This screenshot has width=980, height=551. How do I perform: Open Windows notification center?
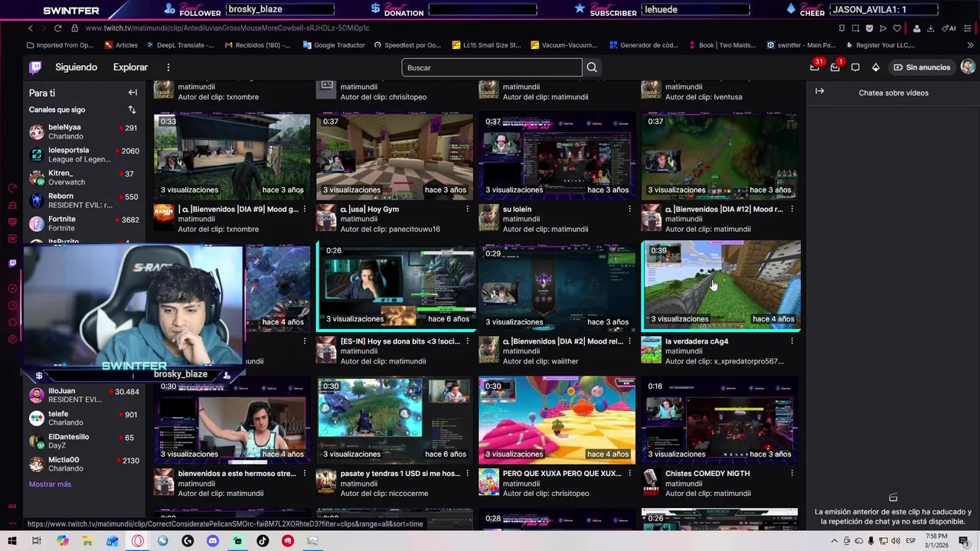(964, 541)
